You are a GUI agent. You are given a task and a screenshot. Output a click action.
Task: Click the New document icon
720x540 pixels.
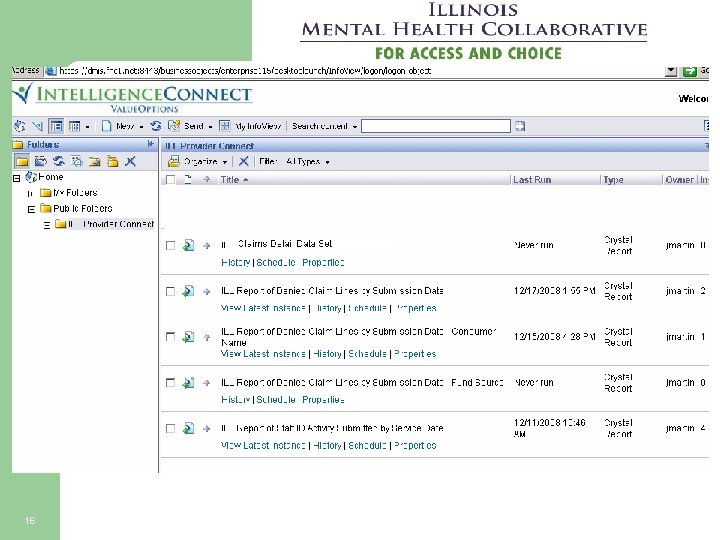point(107,126)
